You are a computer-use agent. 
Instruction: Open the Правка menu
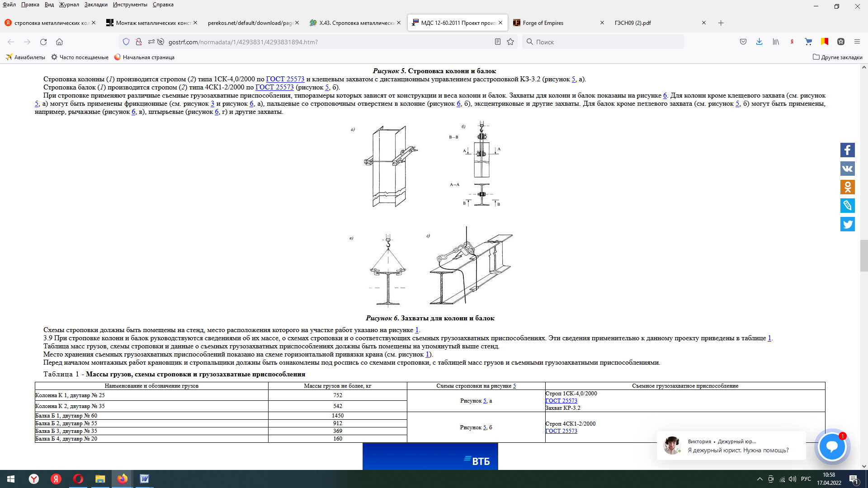coord(30,5)
